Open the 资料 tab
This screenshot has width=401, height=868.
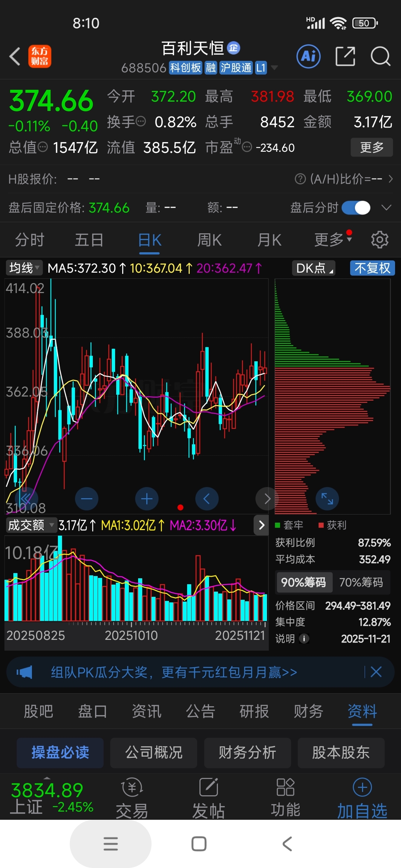point(362,711)
